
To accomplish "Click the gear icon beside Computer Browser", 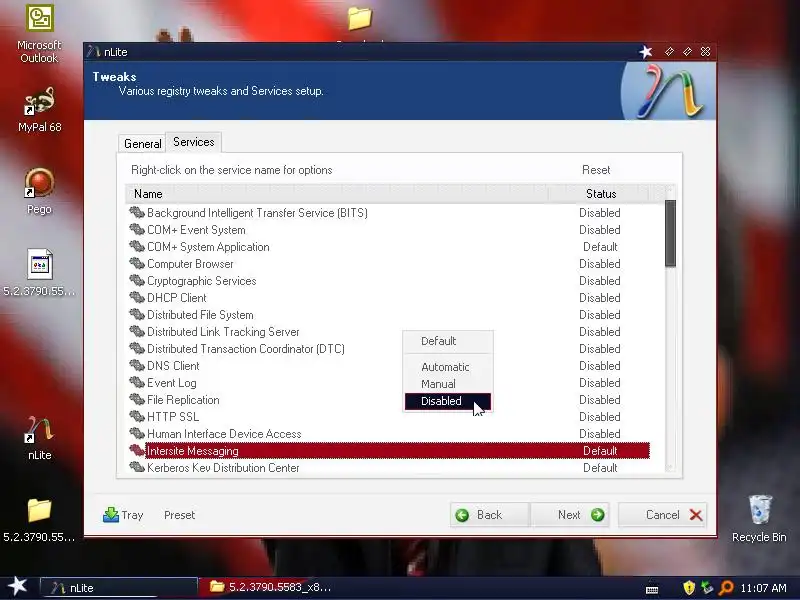I will (137, 263).
